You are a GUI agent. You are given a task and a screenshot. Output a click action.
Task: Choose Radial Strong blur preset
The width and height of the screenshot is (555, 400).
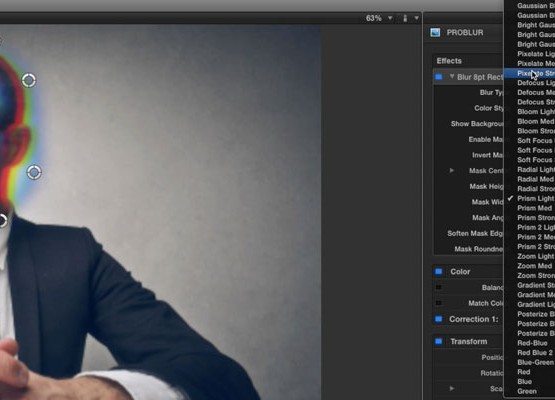[536, 189]
